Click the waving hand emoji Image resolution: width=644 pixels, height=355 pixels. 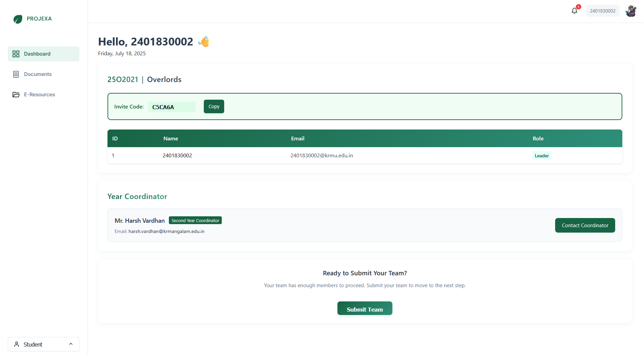pyautogui.click(x=204, y=42)
